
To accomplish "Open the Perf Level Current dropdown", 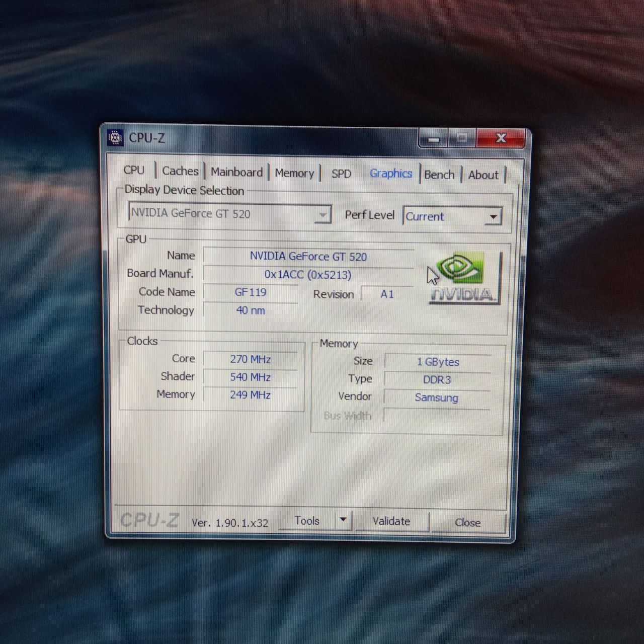I will (x=452, y=216).
